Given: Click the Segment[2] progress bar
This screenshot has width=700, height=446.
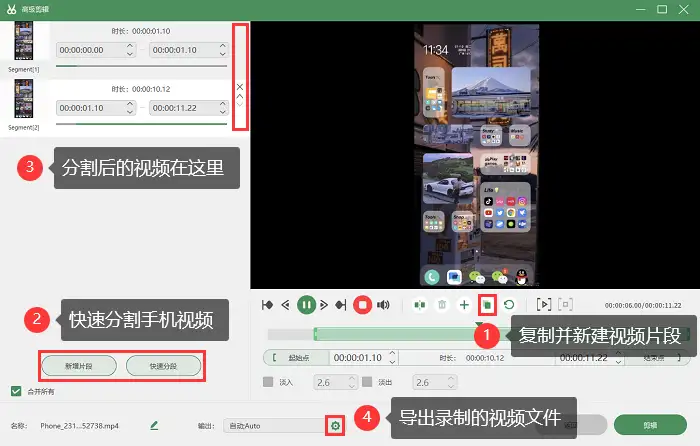Looking at the screenshot, I should (x=141, y=124).
